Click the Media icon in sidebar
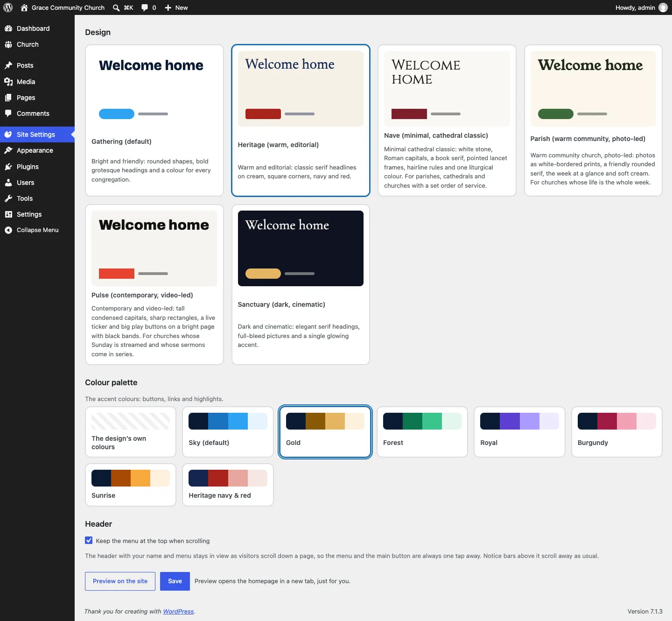 (x=8, y=82)
